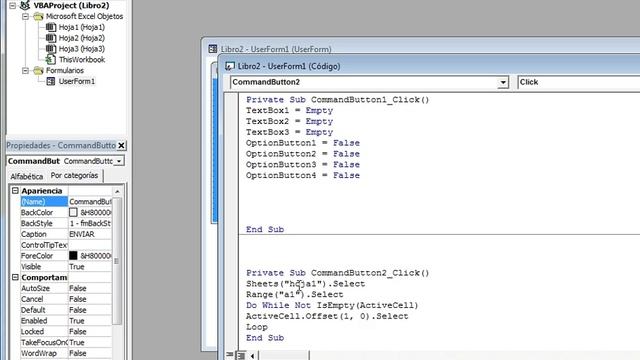Image resolution: width=640 pixels, height=360 pixels.
Task: Edit the Caption value ENVIAR
Action: [90, 234]
